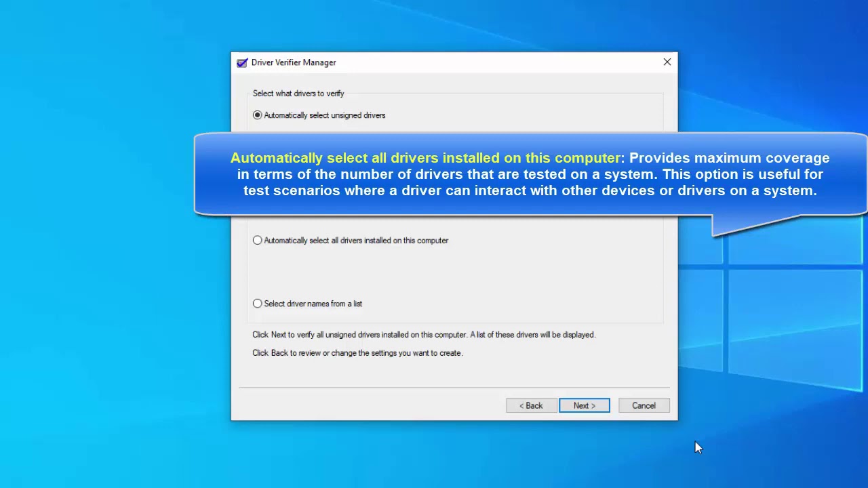Go back with the Back button
This screenshot has width=868, height=488.
532,405
